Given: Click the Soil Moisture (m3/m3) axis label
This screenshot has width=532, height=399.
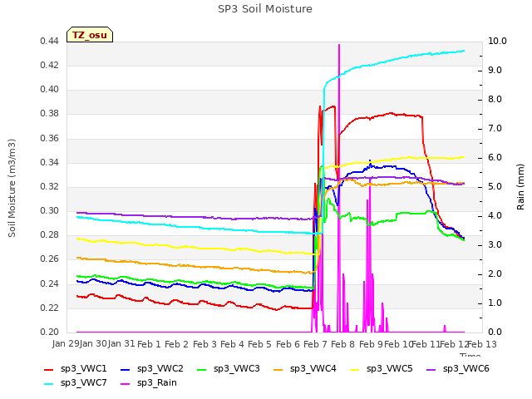Looking at the screenshot, I should (12, 188).
